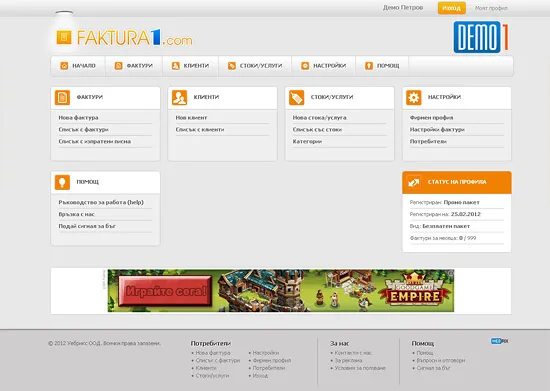Viewport: 550px width, 391px height.
Task: Click the orange Изход button
Action: (x=452, y=8)
